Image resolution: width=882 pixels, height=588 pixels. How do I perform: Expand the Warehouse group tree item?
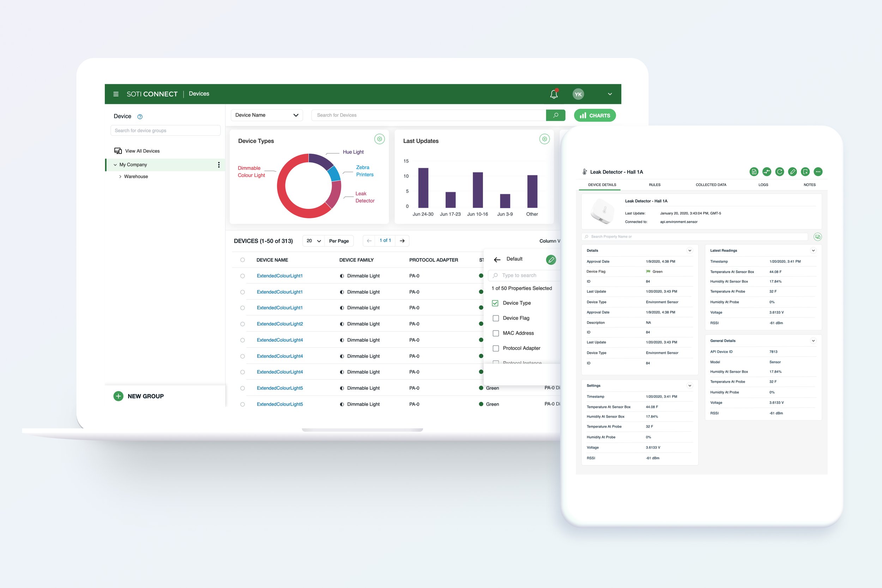click(x=120, y=177)
